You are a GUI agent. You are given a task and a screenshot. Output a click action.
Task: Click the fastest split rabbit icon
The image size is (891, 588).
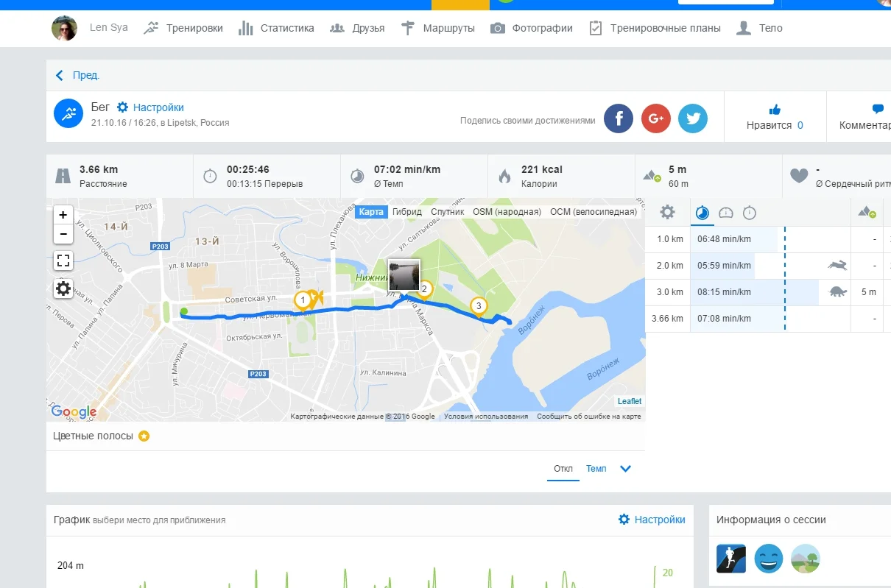837,265
